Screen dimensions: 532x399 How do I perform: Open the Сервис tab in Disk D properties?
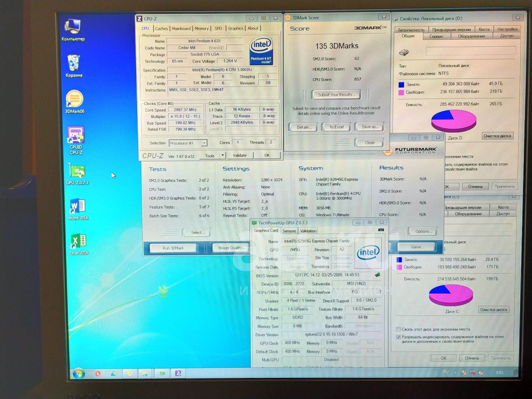tap(436, 36)
